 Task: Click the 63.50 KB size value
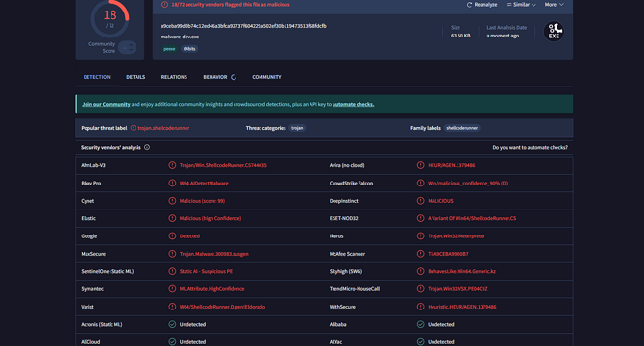point(460,36)
